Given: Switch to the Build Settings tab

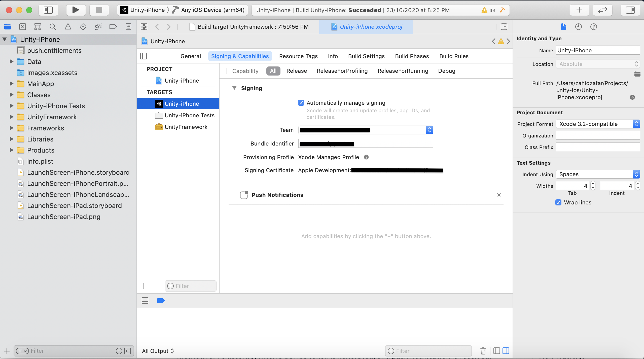Looking at the screenshot, I should [x=366, y=56].
